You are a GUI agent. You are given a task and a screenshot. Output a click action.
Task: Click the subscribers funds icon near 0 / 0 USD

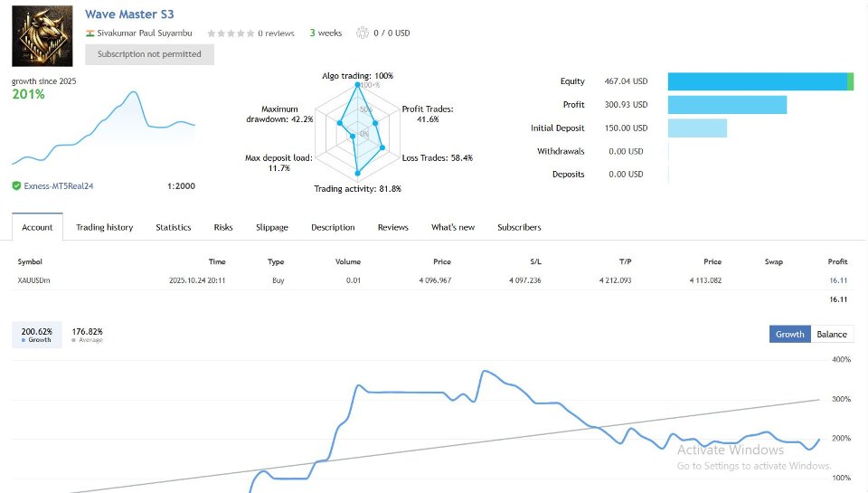[363, 33]
